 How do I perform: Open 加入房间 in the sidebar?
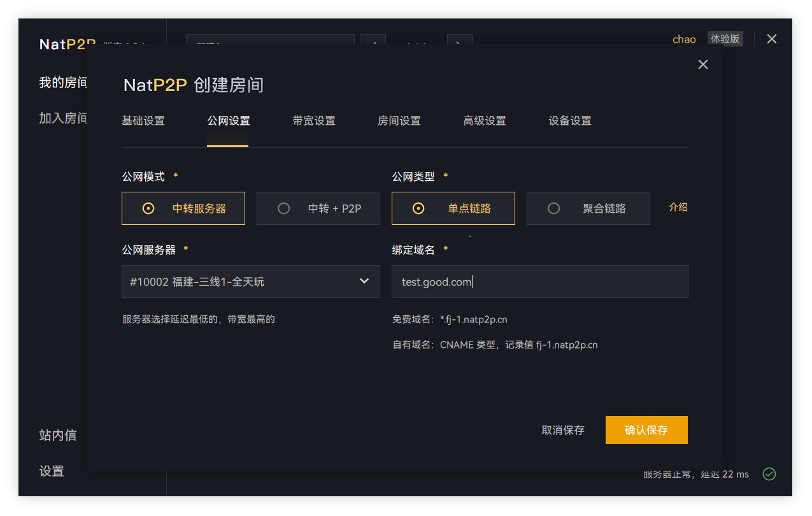[x=63, y=118]
